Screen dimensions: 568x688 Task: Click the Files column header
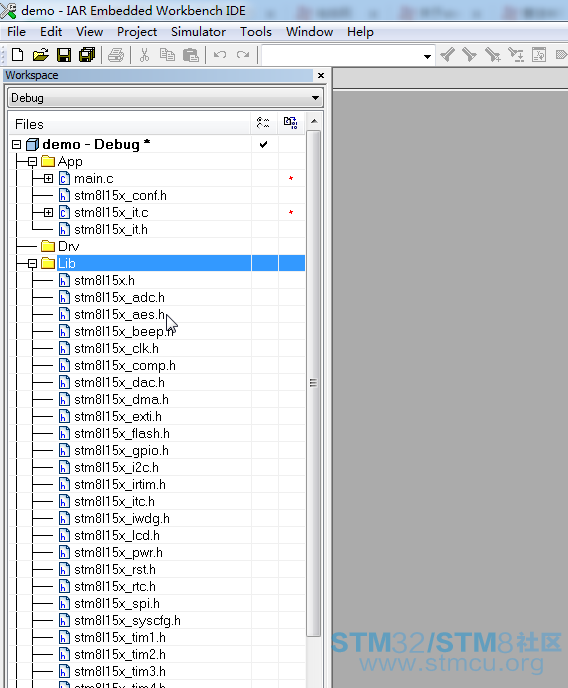pos(130,124)
